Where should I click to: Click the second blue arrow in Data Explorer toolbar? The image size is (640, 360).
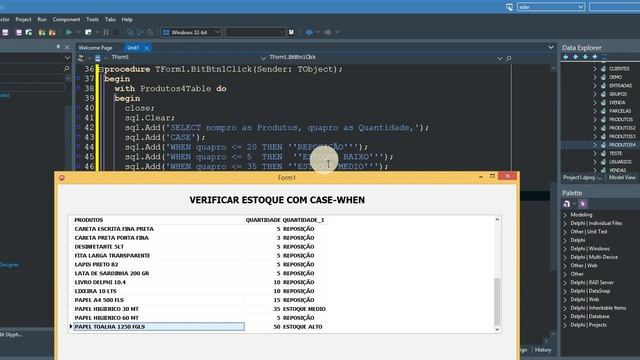pyautogui.click(x=576, y=57)
